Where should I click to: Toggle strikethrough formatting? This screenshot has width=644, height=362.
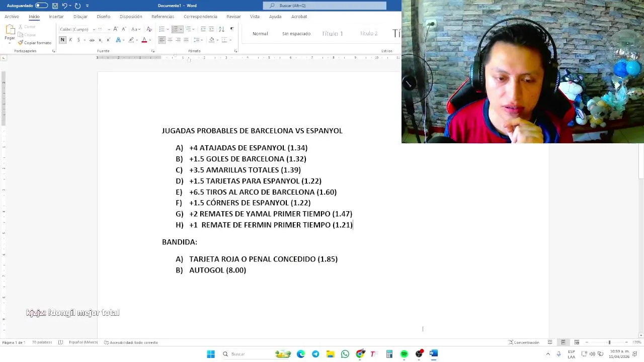[x=92, y=40]
